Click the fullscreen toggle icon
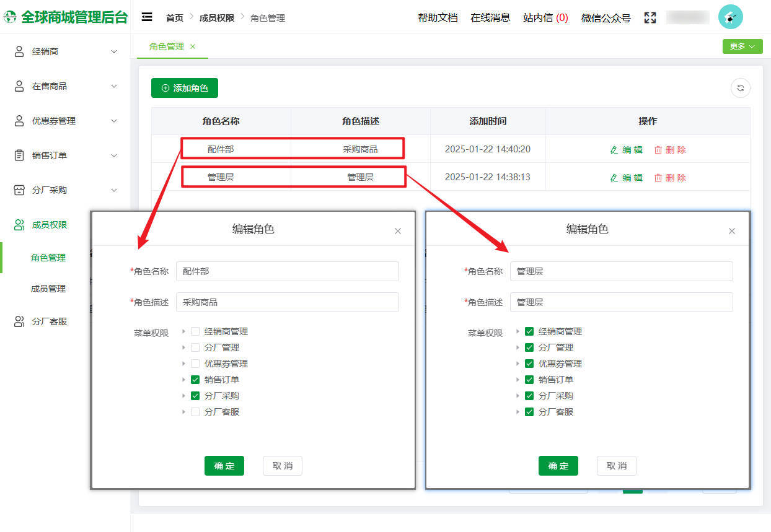771x532 pixels. (x=650, y=17)
